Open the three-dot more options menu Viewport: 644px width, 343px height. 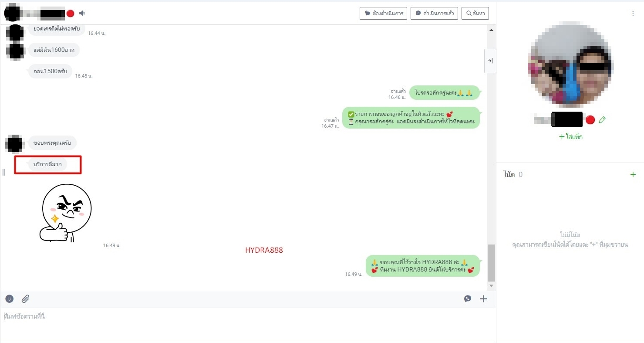633,14
